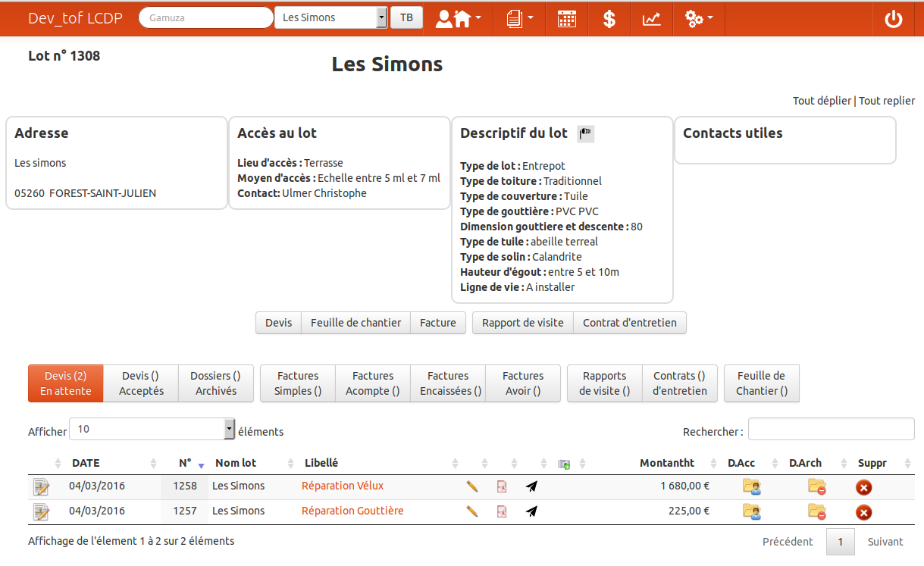Open PDF icon for Réparation Gouttière

pos(502,512)
